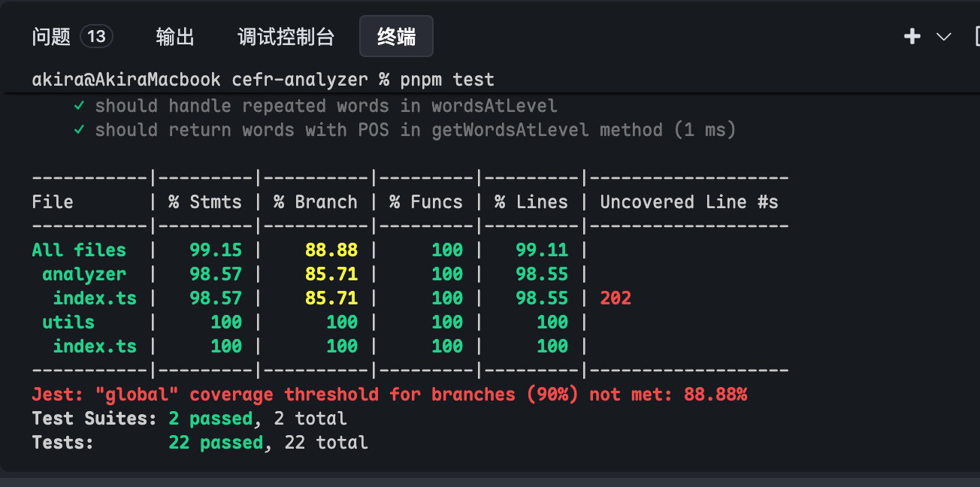Viewport: 980px width, 487px height.
Task: Click the red Jest coverage threshold error
Action: click(x=389, y=395)
